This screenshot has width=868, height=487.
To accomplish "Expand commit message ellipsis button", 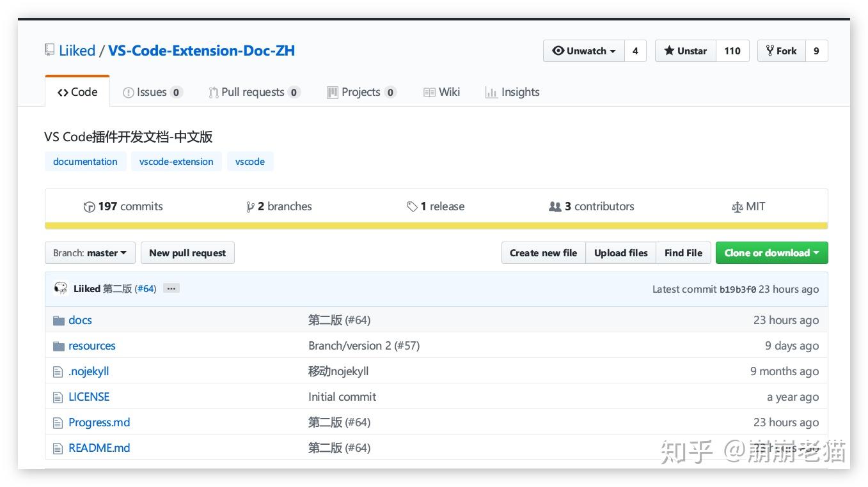I will [171, 288].
